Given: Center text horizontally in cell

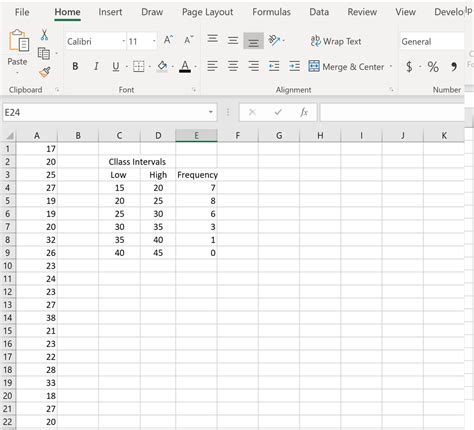Looking at the screenshot, I should click(233, 66).
